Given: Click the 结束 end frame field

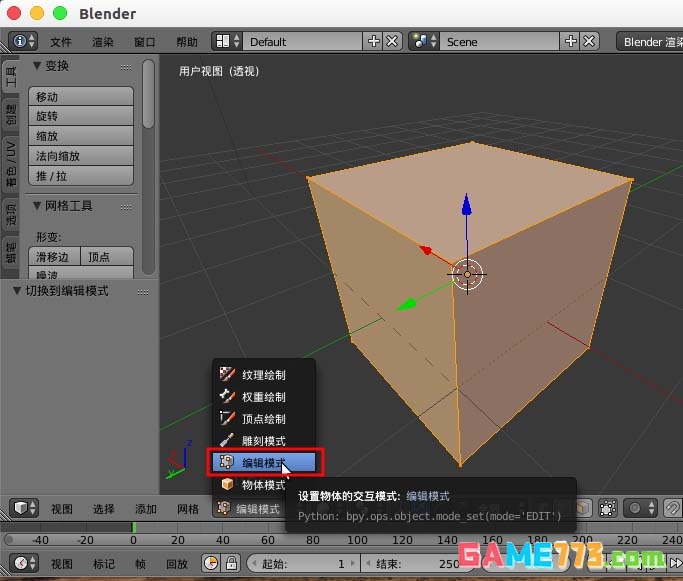Looking at the screenshot, I should click(x=417, y=564).
